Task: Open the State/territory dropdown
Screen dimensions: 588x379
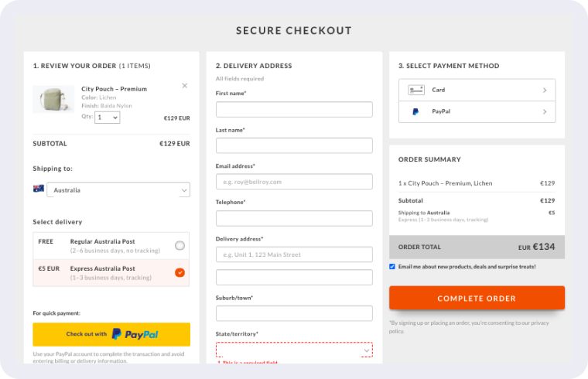Action: 294,350
